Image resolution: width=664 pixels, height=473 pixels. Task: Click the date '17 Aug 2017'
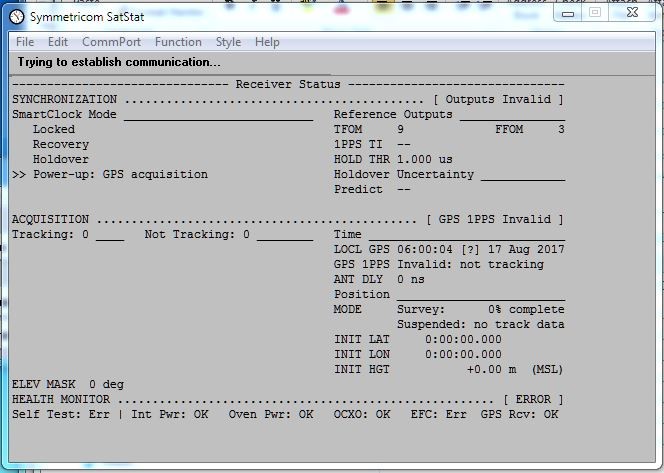point(526,249)
